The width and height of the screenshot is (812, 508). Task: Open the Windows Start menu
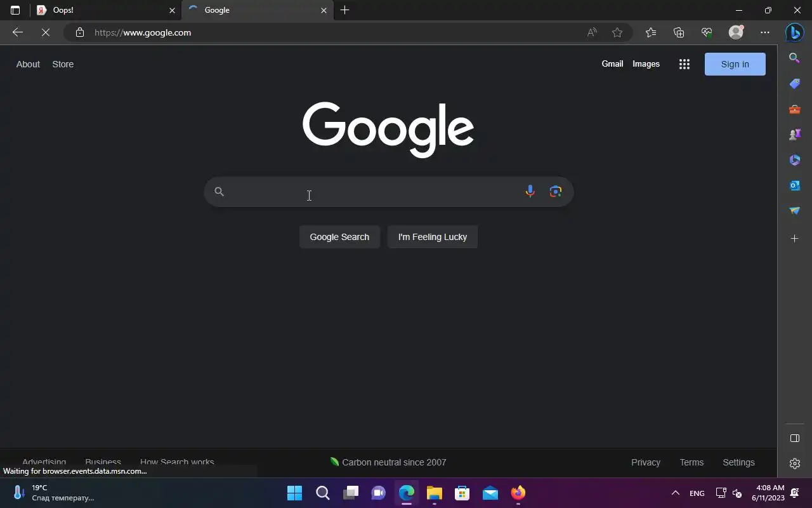[x=295, y=493]
